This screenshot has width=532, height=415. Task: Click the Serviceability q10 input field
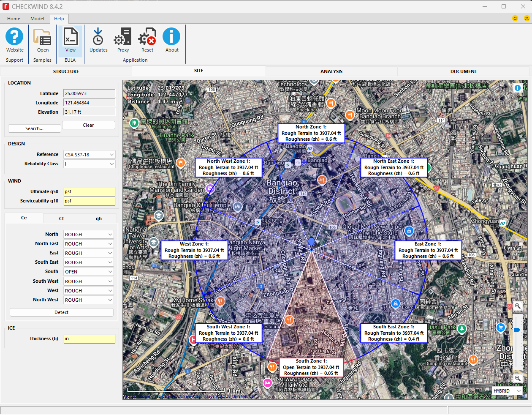(x=90, y=201)
